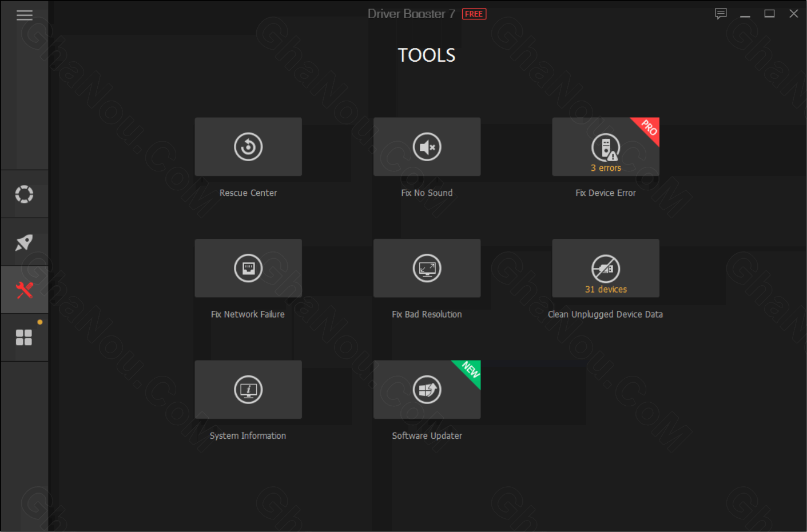Close the Driver Booster window

(794, 14)
